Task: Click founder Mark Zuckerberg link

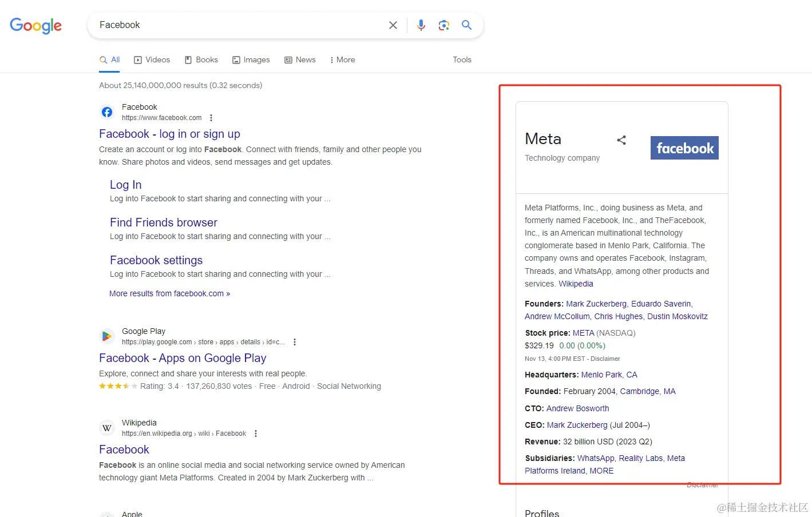Action: coord(596,304)
